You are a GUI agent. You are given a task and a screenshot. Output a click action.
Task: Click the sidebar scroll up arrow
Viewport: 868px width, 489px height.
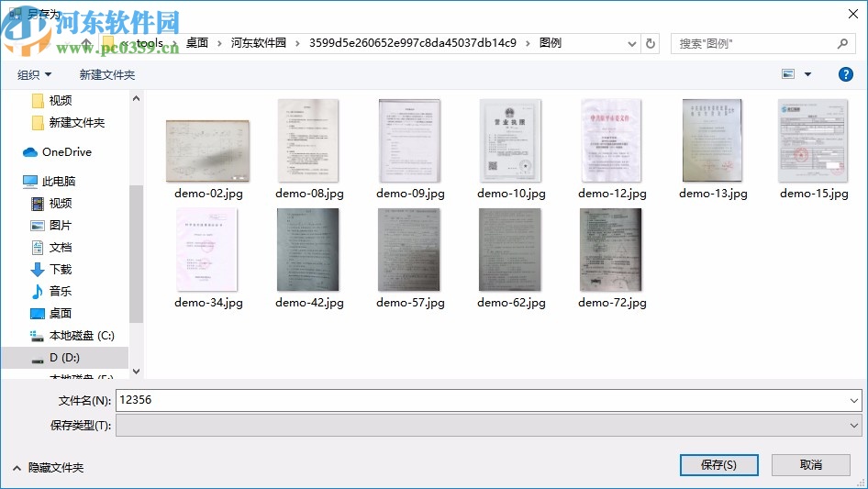[136, 98]
